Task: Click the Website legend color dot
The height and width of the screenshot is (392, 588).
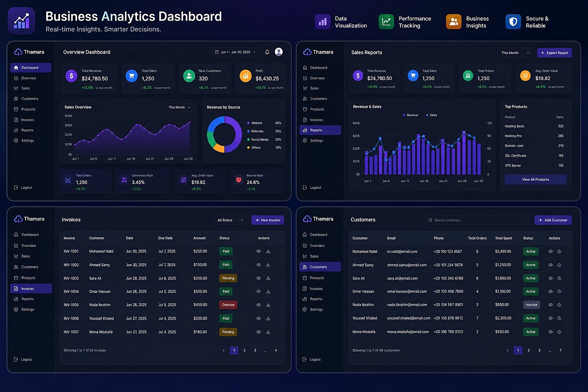Action: tap(248, 123)
